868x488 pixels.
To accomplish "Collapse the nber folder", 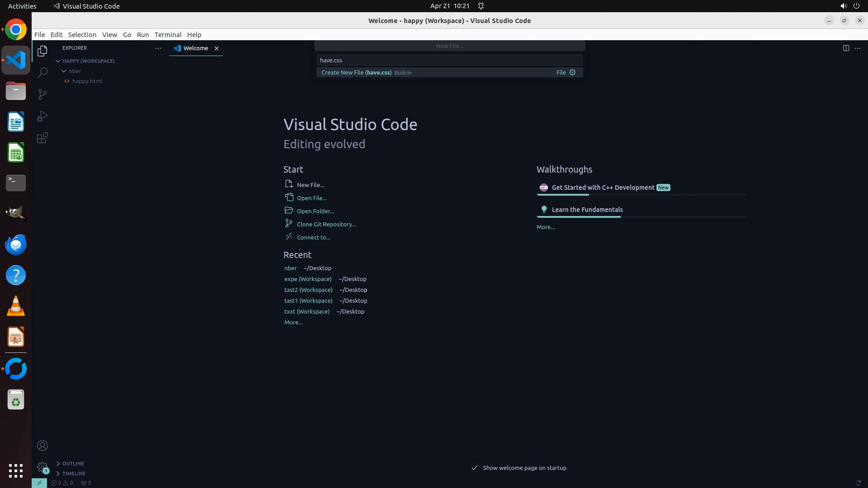I will (64, 71).
